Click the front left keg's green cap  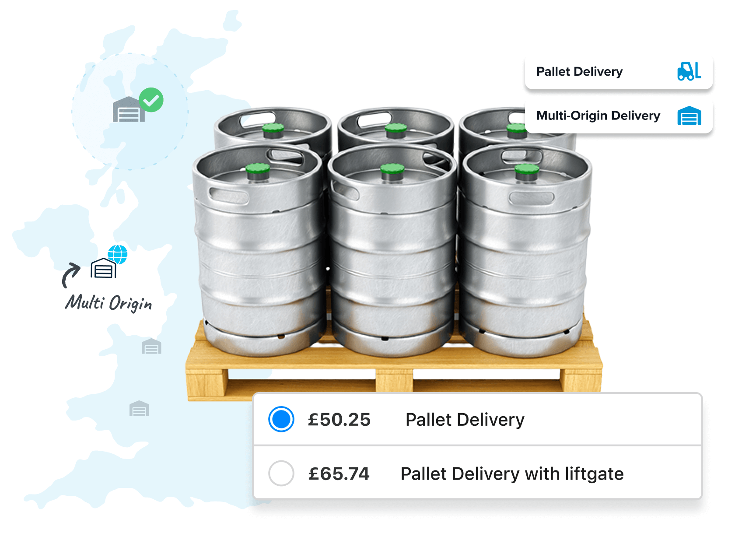click(x=258, y=168)
